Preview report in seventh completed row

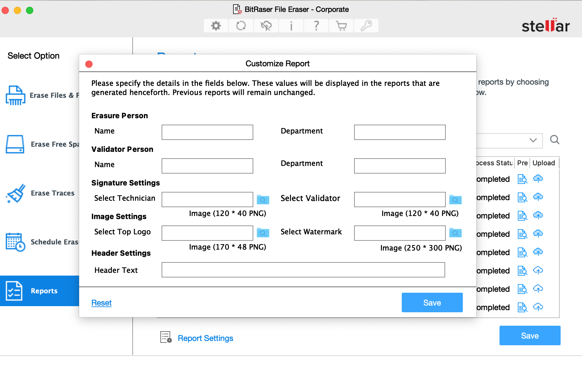pyautogui.click(x=522, y=289)
